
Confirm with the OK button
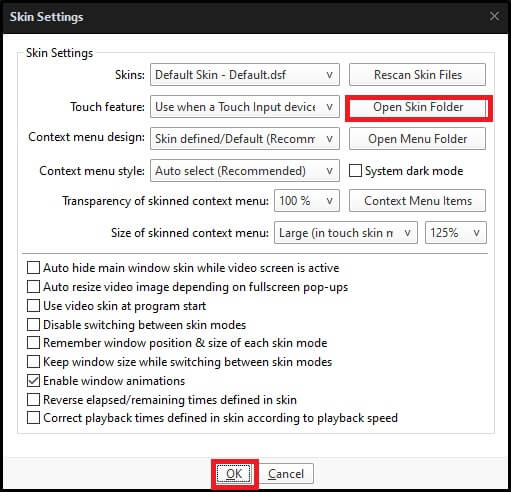pos(234,474)
